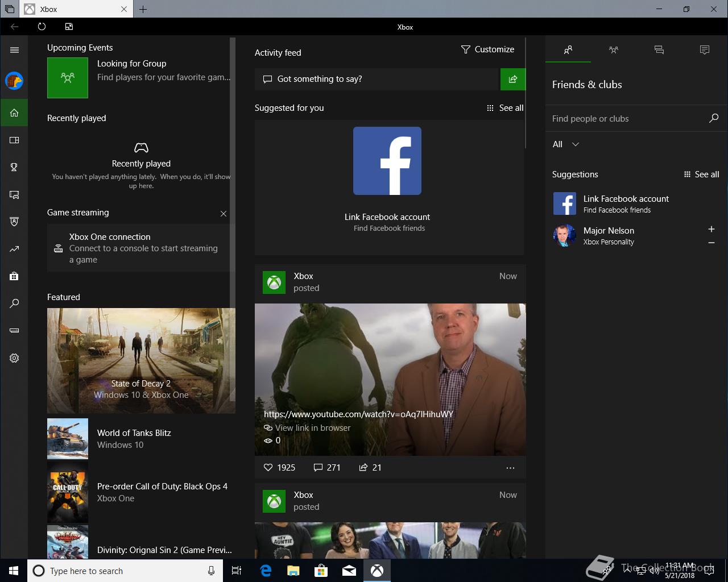Open Microsoft Store bag sidebar icon
Viewport: 728px width, 582px height.
pyautogui.click(x=14, y=276)
